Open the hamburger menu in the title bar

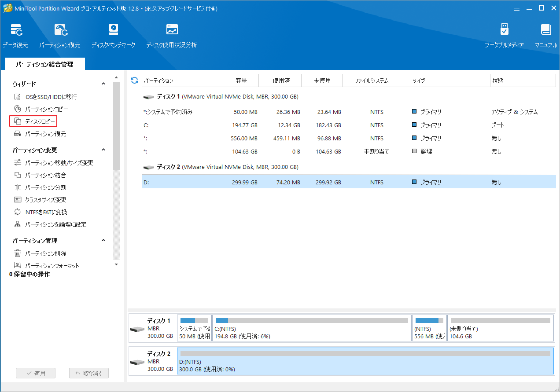pos(516,8)
